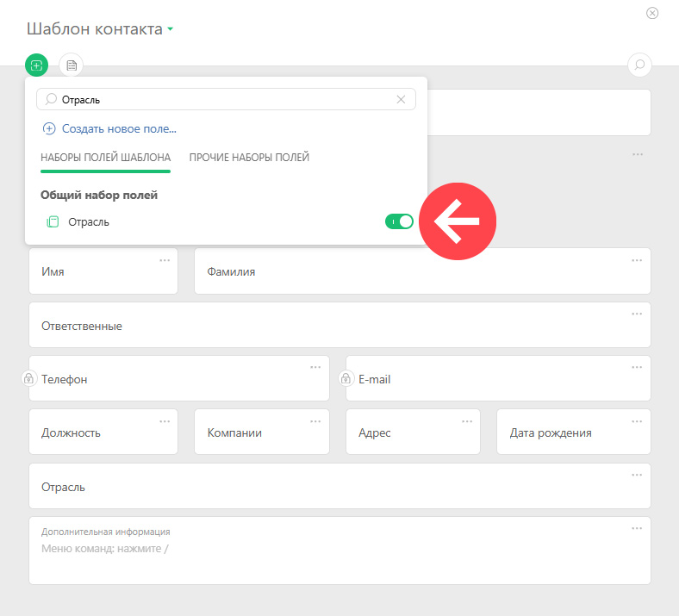Click the Дополнительная информация text area
This screenshot has width=679, height=616.
coord(340,551)
